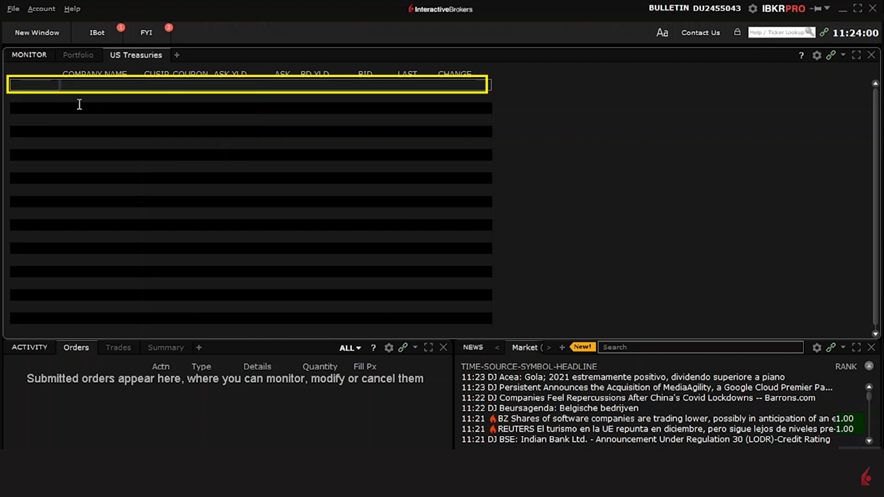Open the Monitor panel link group dropdown arrow
The image size is (884, 497).
point(843,56)
